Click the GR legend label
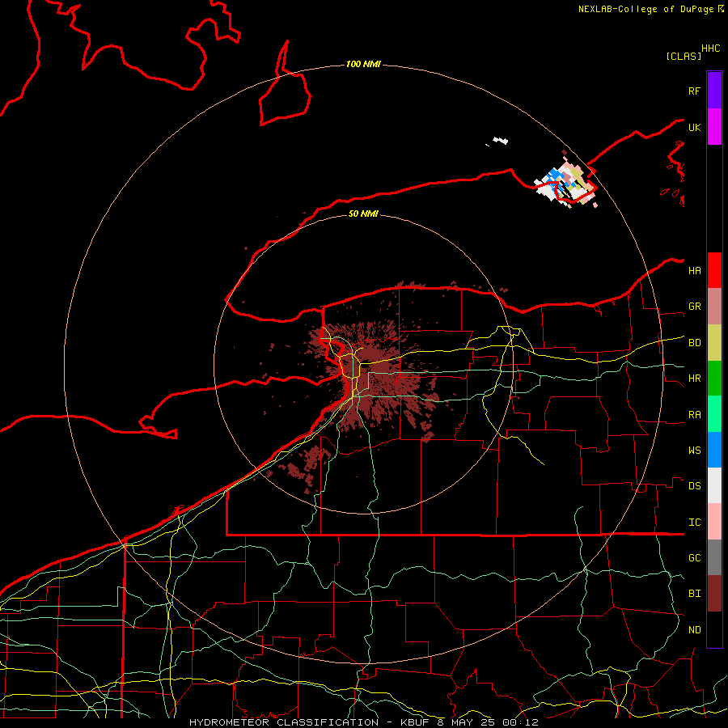Viewport: 728px width, 728px height. [694, 307]
